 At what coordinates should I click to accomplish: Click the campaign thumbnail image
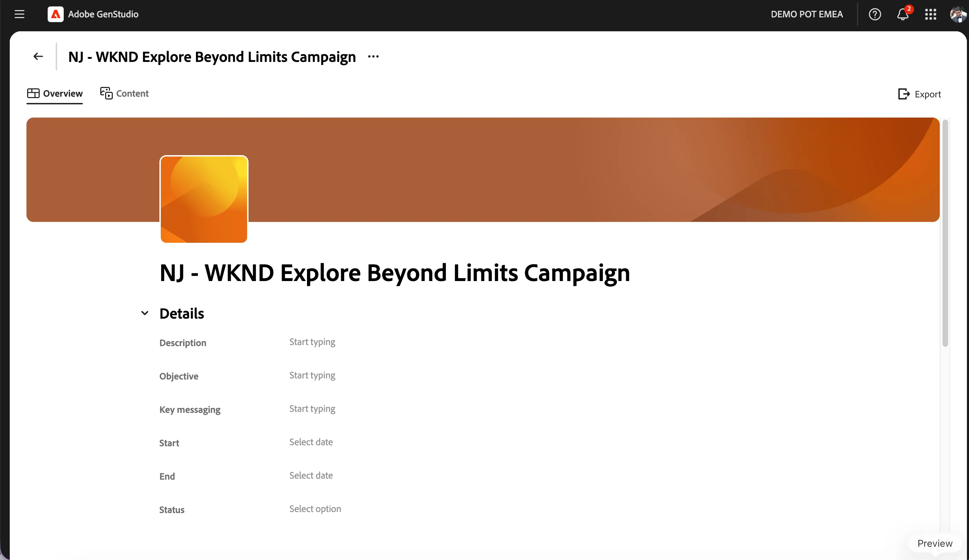pos(204,199)
